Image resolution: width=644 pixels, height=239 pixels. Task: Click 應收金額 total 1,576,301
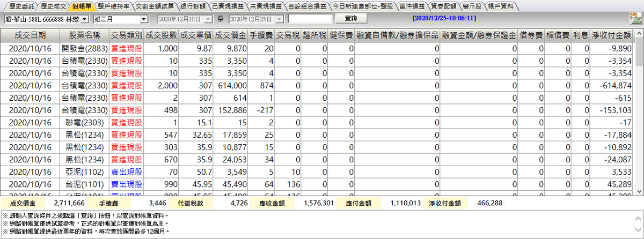click(318, 204)
